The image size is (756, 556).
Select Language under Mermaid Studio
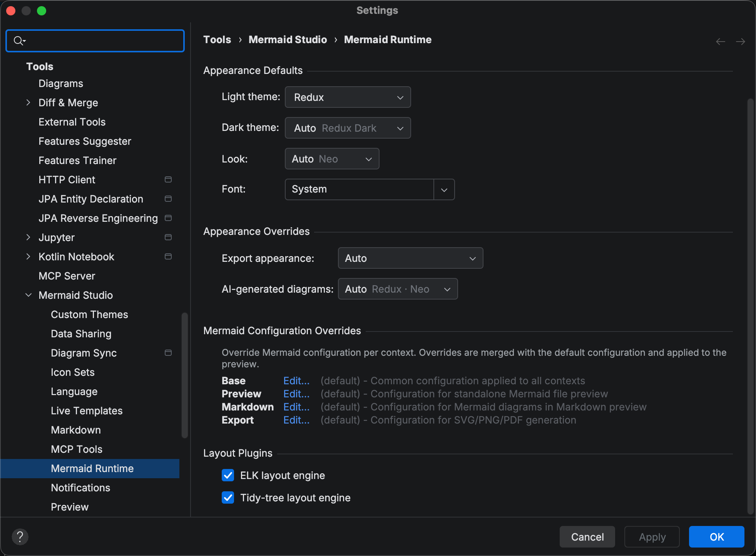coord(74,392)
